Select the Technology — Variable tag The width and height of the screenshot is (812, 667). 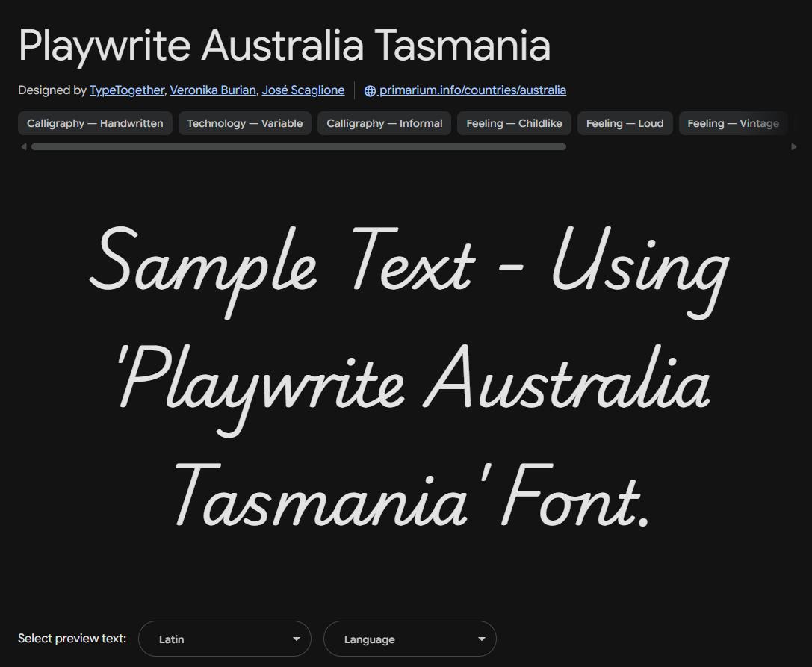click(245, 123)
